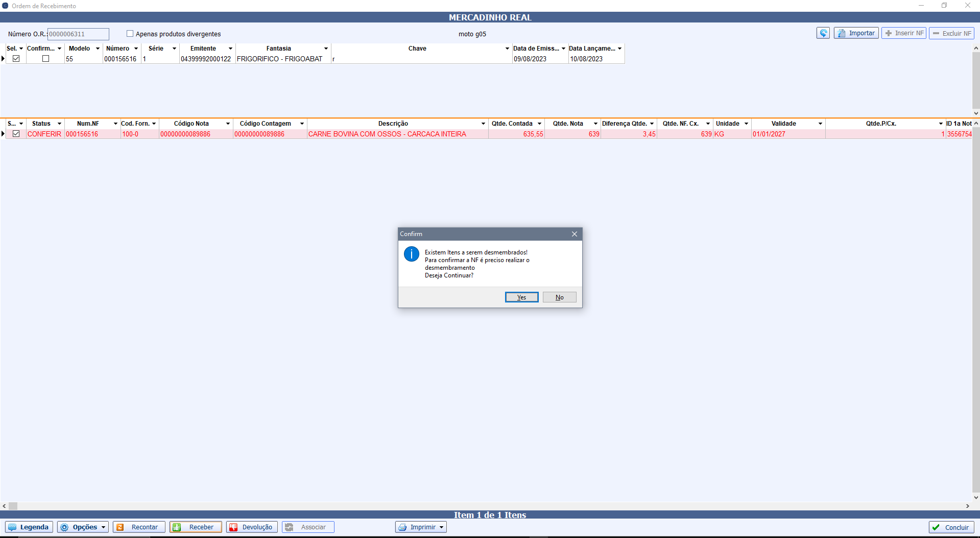Open the Legenda panel

[29, 527]
